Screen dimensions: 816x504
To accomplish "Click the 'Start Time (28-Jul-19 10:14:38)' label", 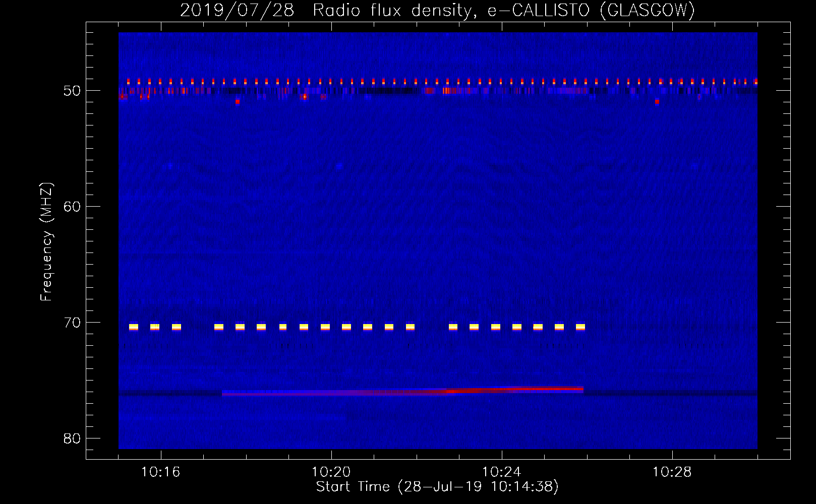I will pos(437,487).
